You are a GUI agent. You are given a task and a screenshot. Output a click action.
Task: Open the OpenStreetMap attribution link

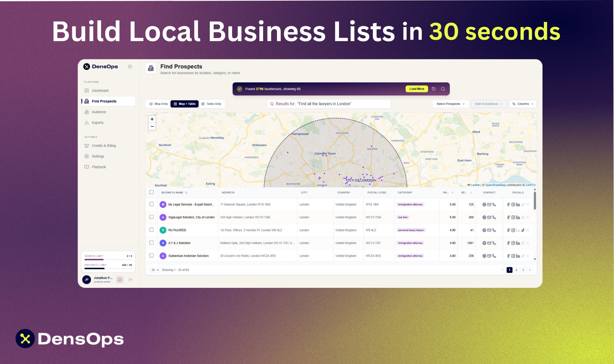click(495, 185)
